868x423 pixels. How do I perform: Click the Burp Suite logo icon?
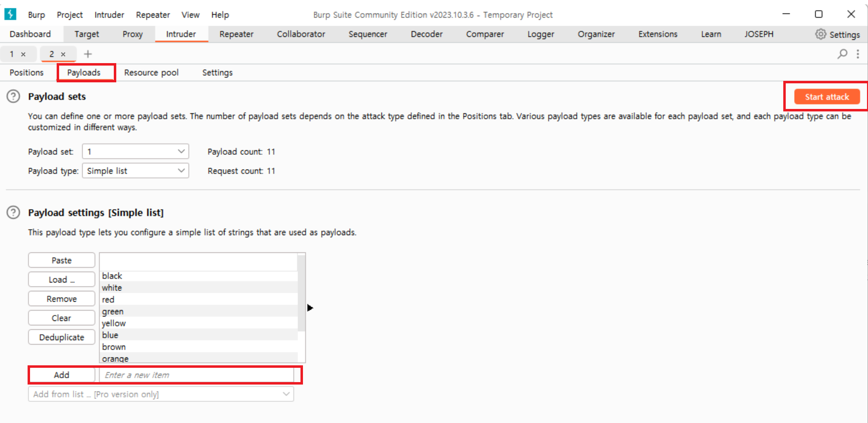tap(10, 14)
